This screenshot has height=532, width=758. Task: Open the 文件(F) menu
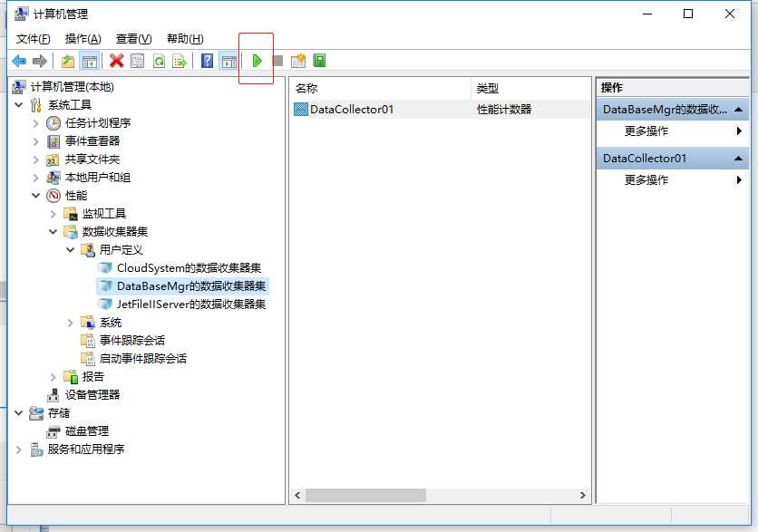(33, 39)
